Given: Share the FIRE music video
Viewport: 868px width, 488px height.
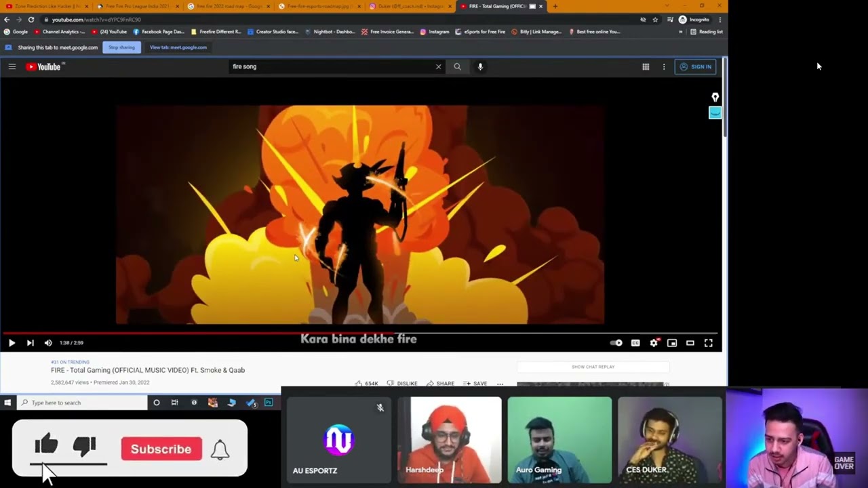Looking at the screenshot, I should [440, 384].
